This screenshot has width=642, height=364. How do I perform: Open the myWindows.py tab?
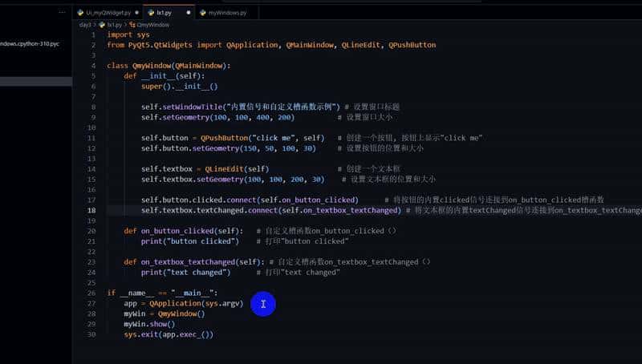(227, 13)
